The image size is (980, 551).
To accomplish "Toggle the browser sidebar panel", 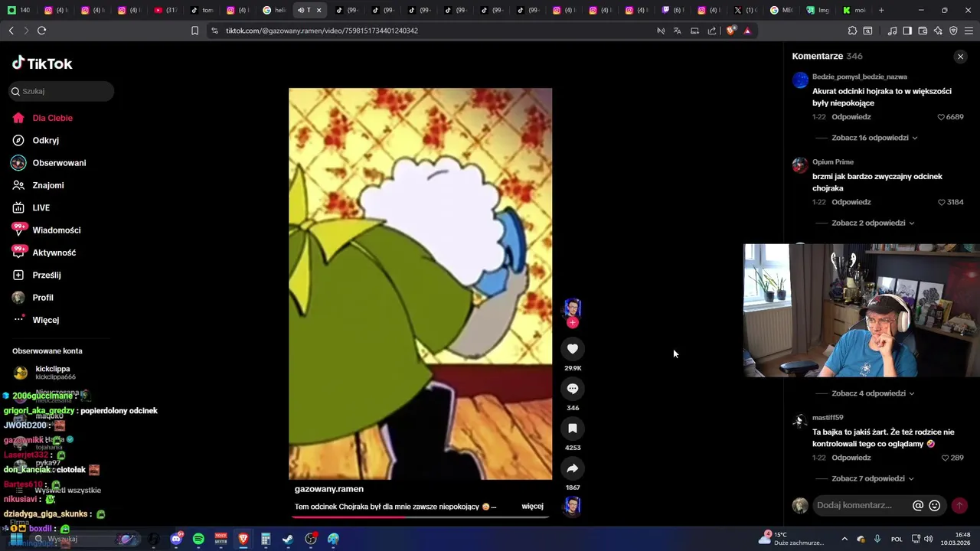I will pos(907,31).
